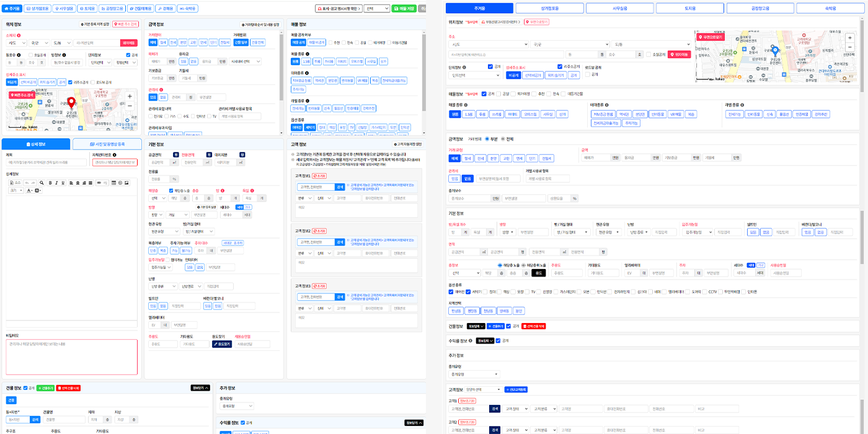Select the 부분 radio in right 금액정보

487,139
